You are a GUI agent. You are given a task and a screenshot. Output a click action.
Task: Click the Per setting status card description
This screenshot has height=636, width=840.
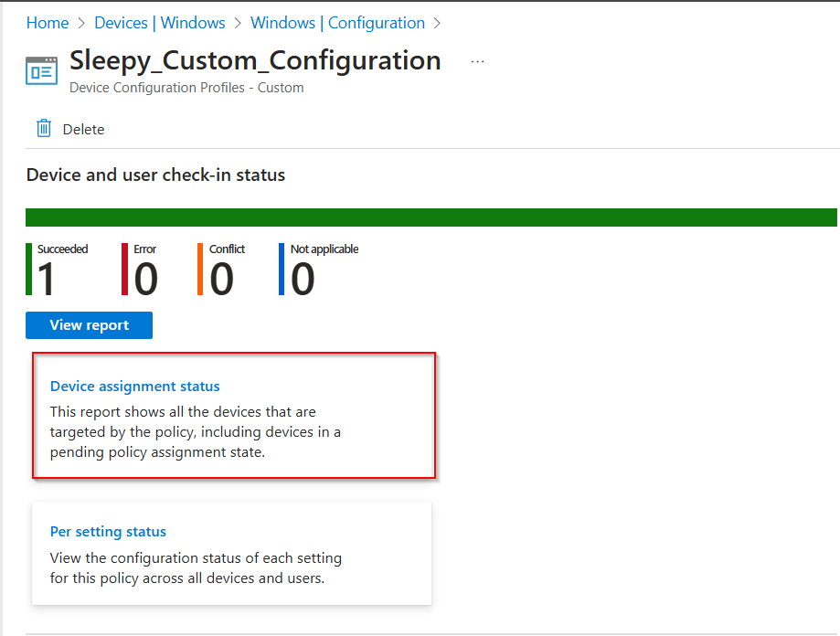196,567
